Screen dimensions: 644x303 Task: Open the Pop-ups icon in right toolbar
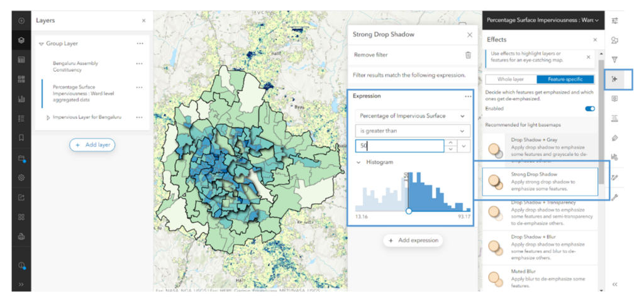click(614, 99)
